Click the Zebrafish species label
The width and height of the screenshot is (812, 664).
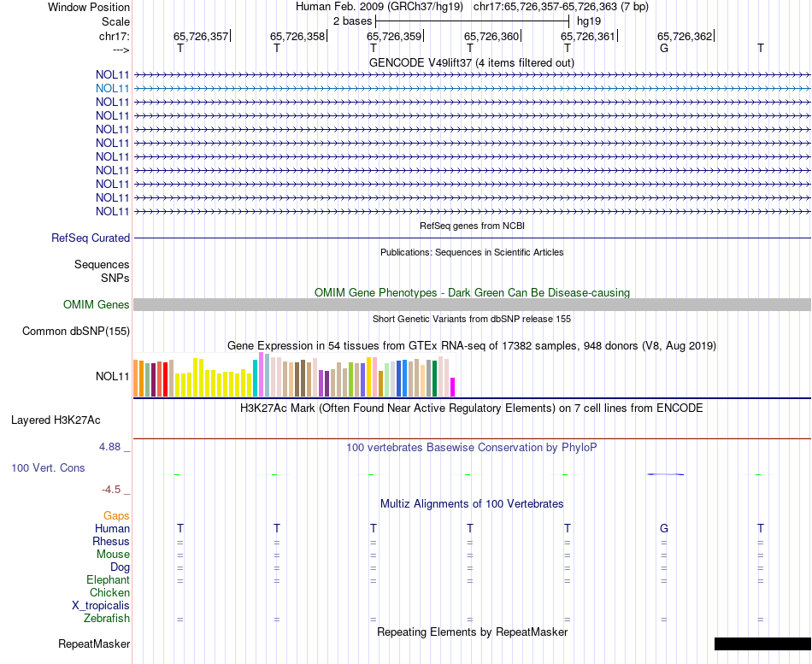coord(107,619)
